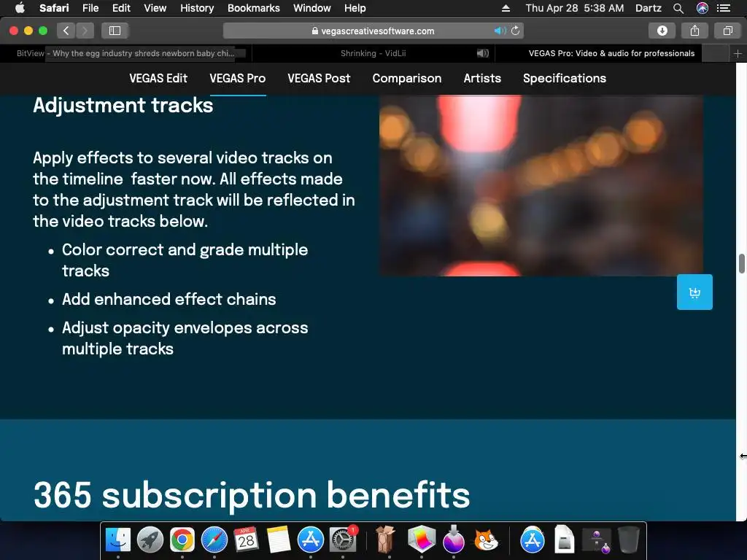Viewport: 747px width, 560px height.
Task: Click Safari compass icon in Dock
Action: (214, 540)
